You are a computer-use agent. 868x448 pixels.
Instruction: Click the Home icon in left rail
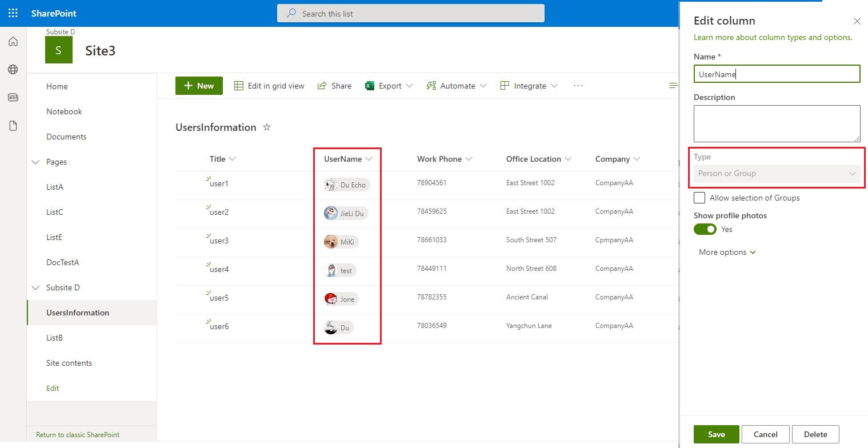(13, 42)
